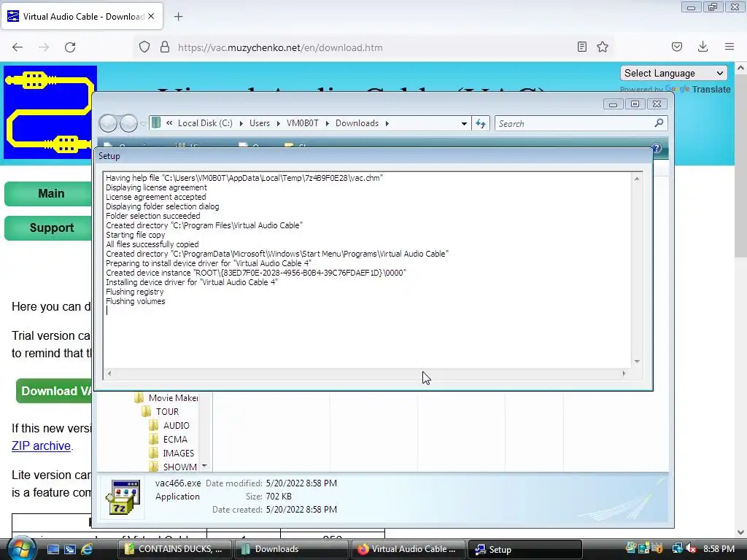Open a new Firefox tab
Viewport: 747px width, 560px height.
point(178,17)
